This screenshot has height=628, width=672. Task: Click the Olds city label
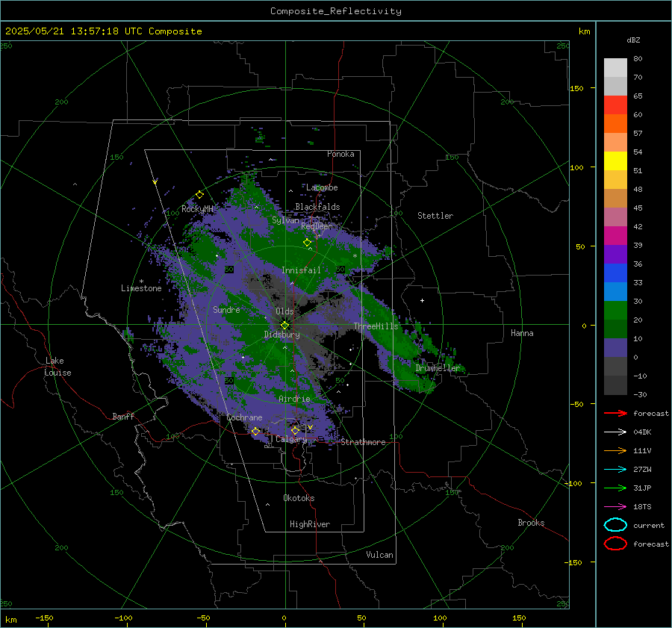pyautogui.click(x=284, y=311)
